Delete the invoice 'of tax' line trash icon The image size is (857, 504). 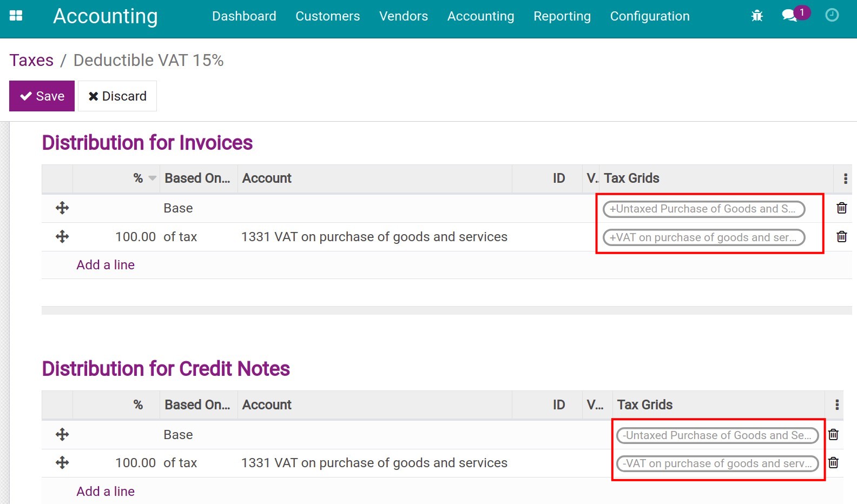842,236
